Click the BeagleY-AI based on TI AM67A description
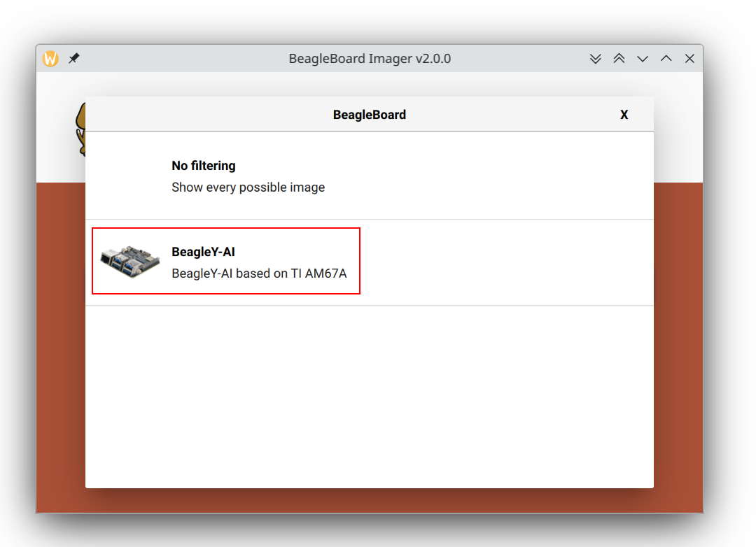 click(x=259, y=273)
